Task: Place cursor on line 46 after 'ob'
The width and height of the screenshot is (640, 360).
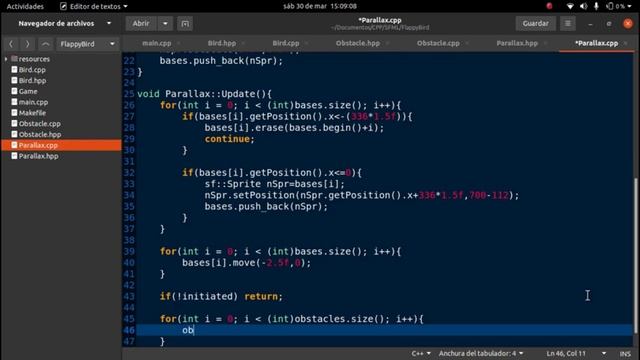Action: point(193,330)
